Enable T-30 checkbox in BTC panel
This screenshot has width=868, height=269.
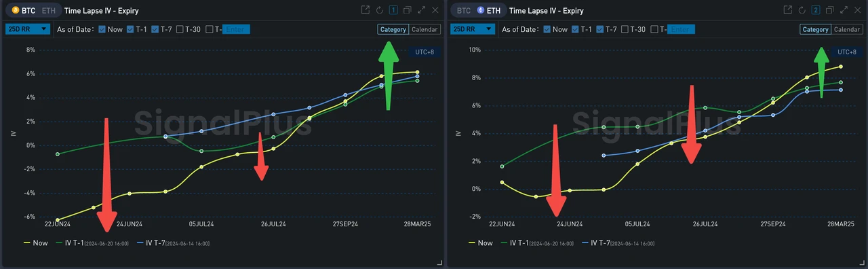(x=180, y=29)
